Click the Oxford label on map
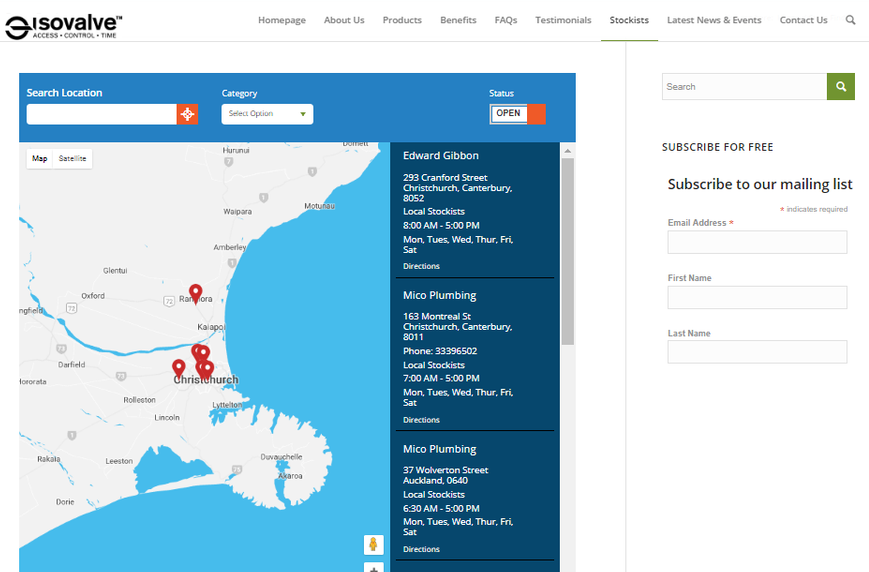The width and height of the screenshot is (869, 572). click(93, 296)
